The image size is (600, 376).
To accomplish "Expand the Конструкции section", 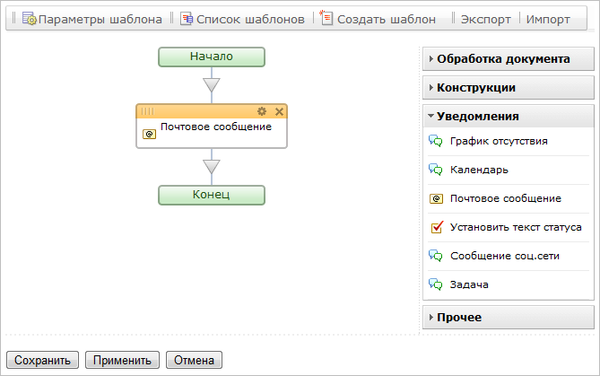I will 508,88.
